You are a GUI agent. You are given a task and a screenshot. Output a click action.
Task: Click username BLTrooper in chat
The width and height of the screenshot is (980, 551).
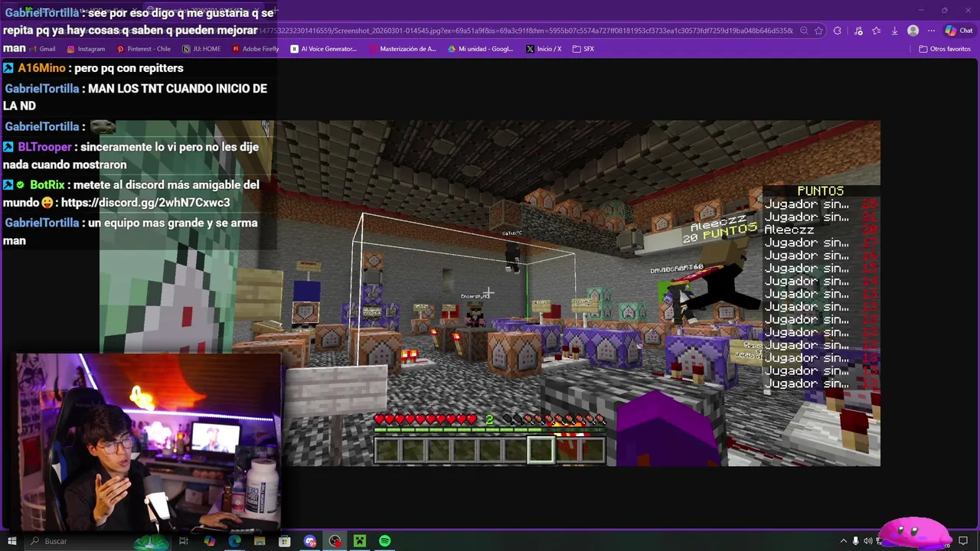44,147
